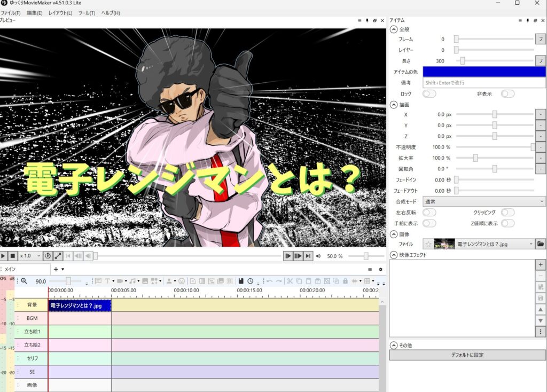The height and width of the screenshot is (392, 547).
Task: Undo the last edit with the undo arrow
Action: point(269,280)
